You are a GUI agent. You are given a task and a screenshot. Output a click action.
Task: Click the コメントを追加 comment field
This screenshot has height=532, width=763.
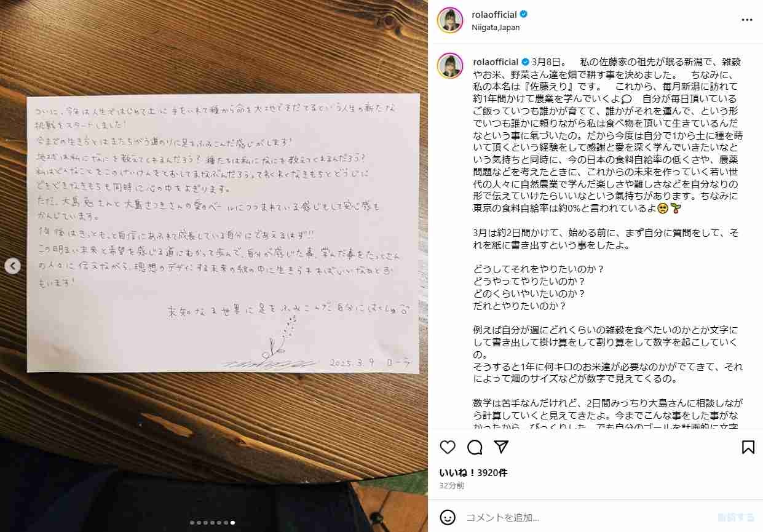[x=587, y=517]
